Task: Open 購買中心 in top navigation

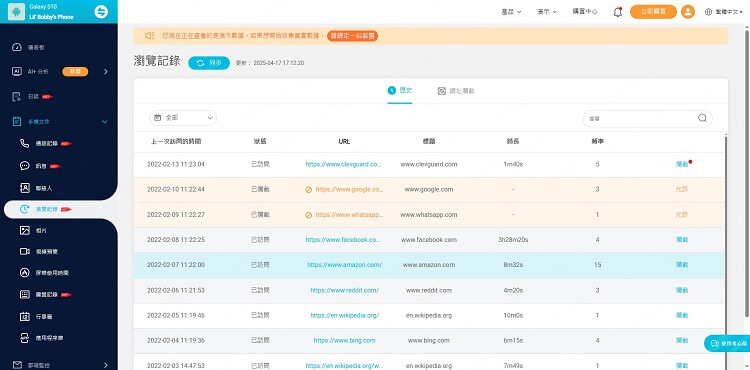Action: 585,12
